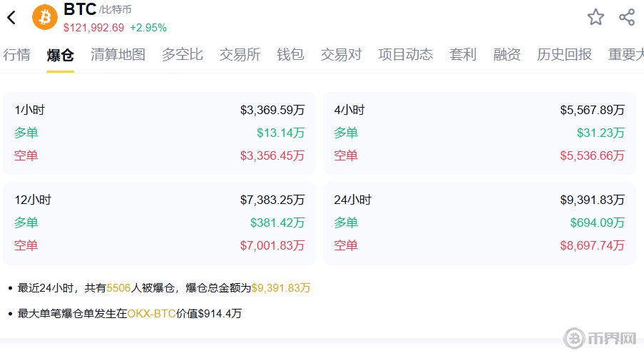This screenshot has height=358, width=644.
Task: Favorite BTC with the star icon
Action: (x=596, y=17)
